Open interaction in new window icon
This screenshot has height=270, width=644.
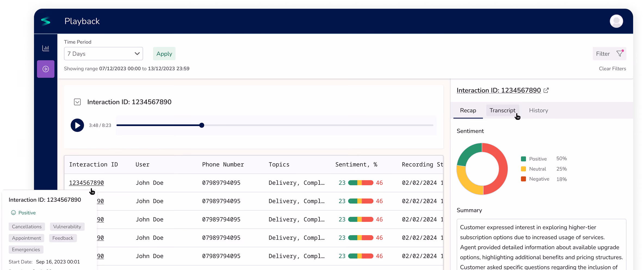[546, 90]
